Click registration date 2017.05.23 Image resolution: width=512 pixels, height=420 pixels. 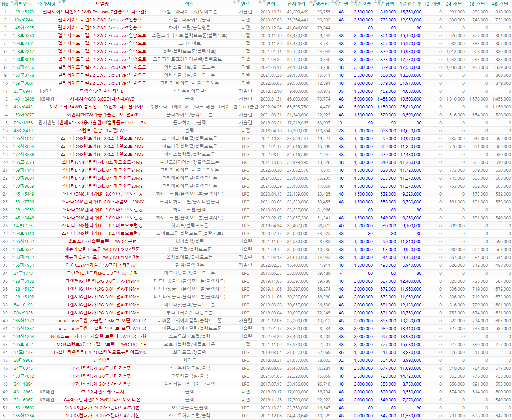point(271,273)
